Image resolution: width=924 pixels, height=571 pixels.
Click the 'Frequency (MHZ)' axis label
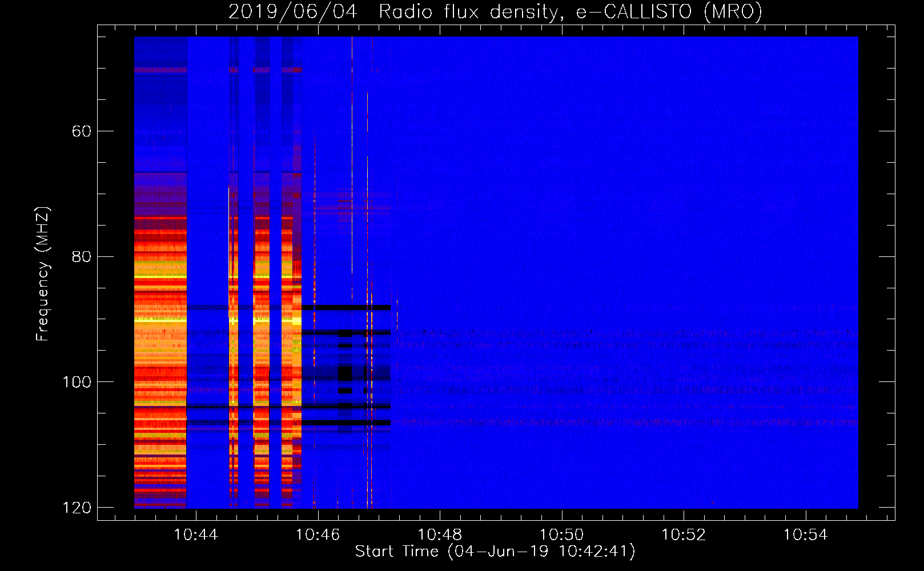(43, 274)
